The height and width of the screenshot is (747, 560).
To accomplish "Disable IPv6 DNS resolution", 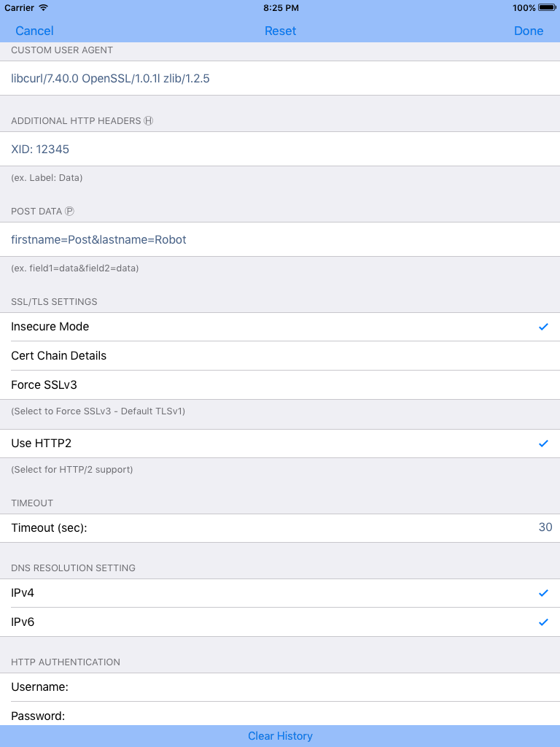I will pyautogui.click(x=543, y=622).
